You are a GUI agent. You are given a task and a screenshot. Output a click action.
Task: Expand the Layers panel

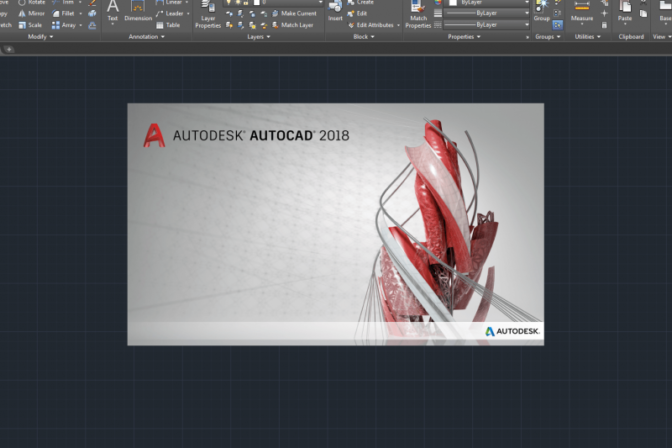259,37
